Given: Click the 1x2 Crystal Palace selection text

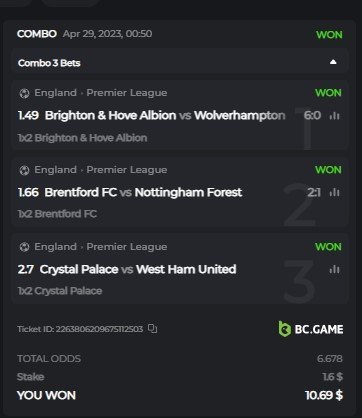Looking at the screenshot, I should click(60, 291).
